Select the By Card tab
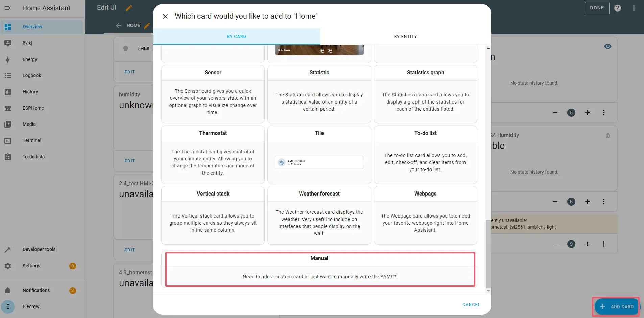Image resolution: width=644 pixels, height=318 pixels. pos(236,37)
